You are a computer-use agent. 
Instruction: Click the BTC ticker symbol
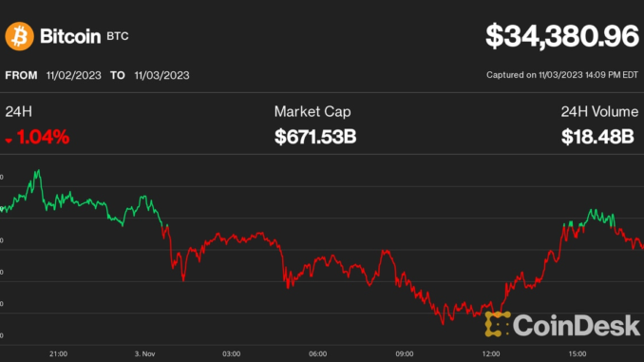click(x=118, y=36)
